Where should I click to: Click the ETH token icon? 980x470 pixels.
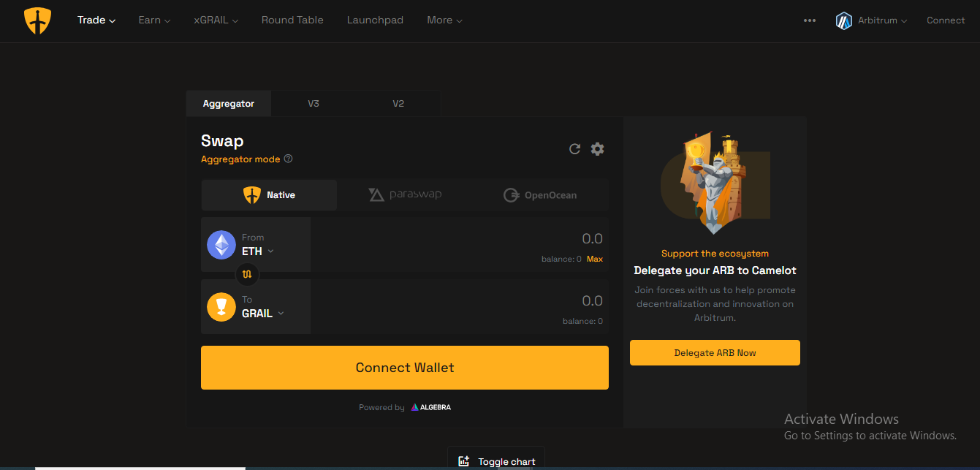pos(221,245)
